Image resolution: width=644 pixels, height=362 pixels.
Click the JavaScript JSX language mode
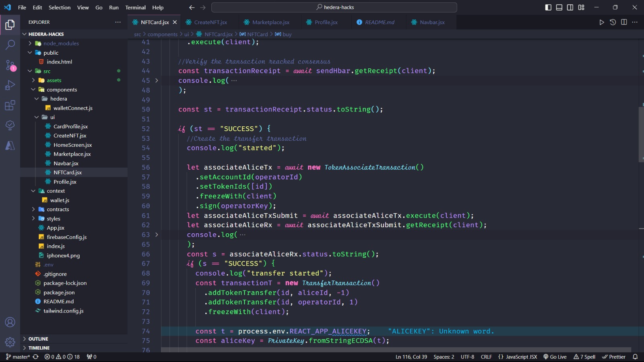tap(518, 357)
